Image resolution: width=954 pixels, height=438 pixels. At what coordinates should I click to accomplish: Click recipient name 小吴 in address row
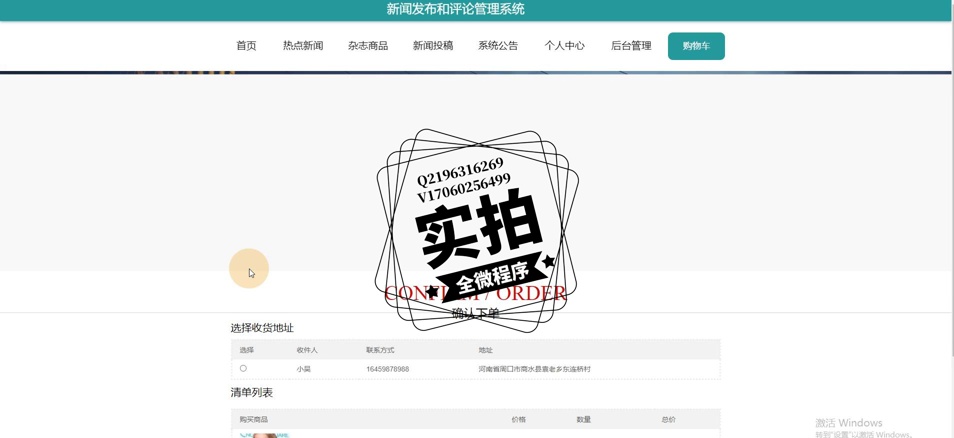click(x=304, y=369)
